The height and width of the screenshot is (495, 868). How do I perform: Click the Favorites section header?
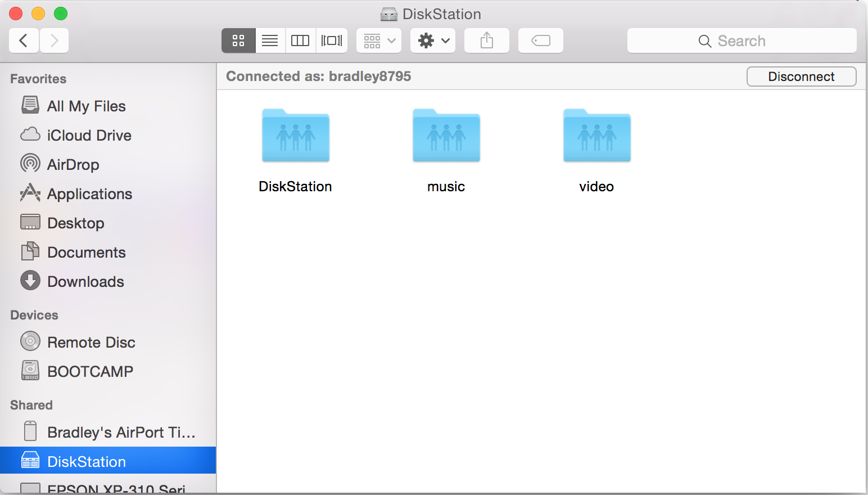[38, 79]
